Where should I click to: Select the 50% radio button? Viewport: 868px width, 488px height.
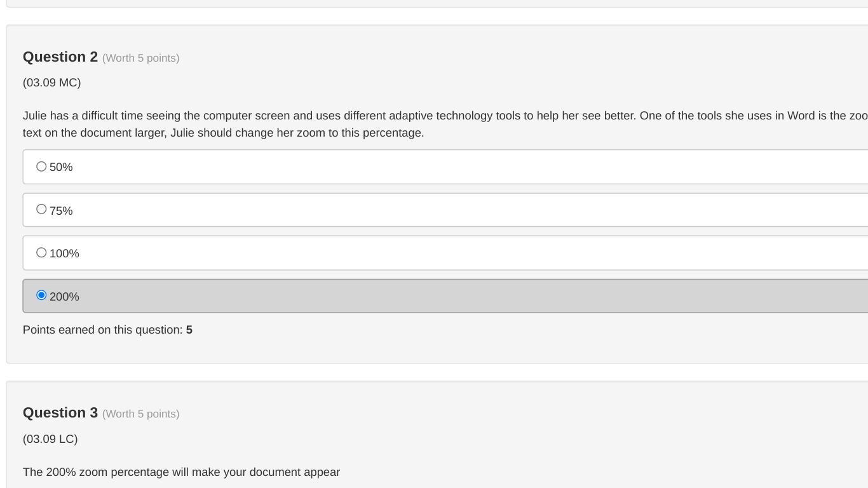[x=41, y=166]
